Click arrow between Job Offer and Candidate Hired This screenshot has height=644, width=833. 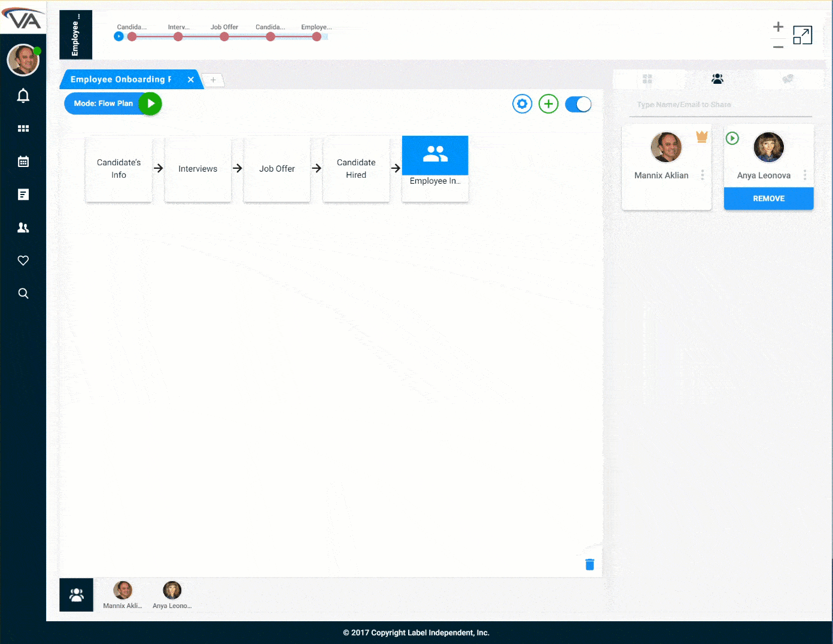pos(317,168)
